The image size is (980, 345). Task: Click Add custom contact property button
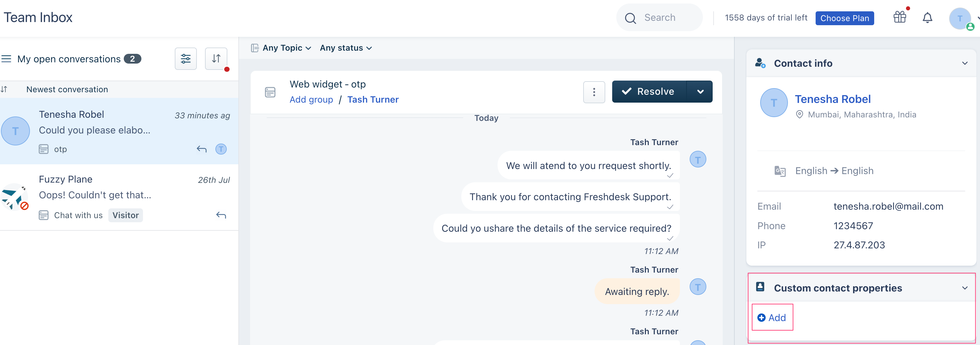(772, 318)
